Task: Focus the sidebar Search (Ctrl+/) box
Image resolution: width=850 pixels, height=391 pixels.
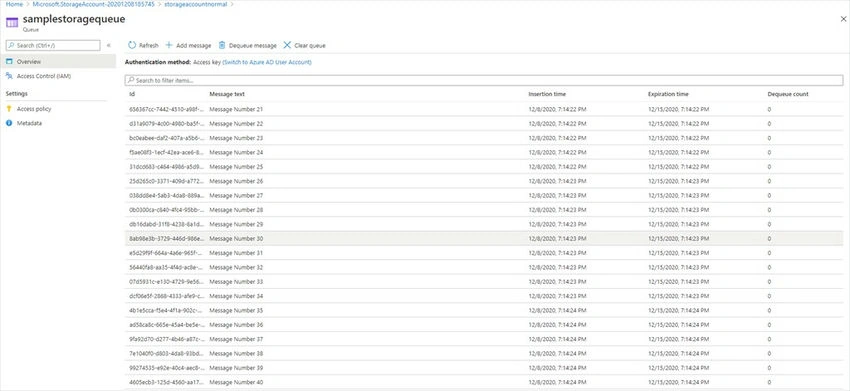Action: click(53, 46)
